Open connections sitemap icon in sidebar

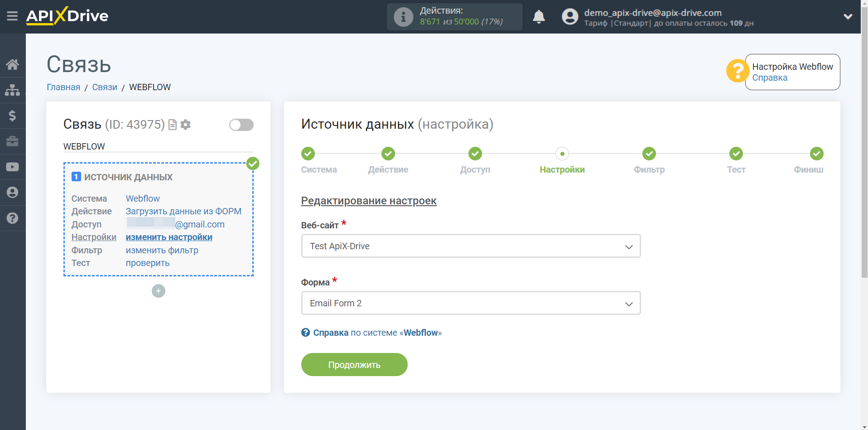(12, 90)
